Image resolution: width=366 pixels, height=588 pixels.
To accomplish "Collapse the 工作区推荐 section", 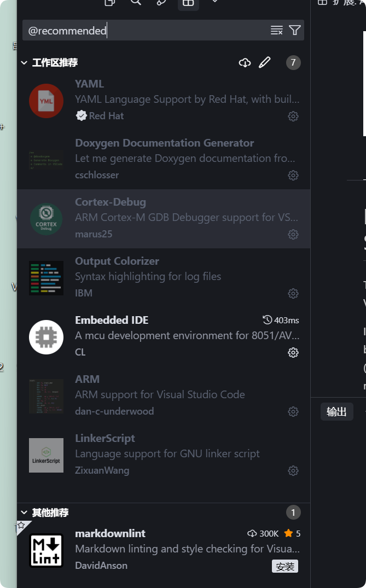I will click(24, 62).
